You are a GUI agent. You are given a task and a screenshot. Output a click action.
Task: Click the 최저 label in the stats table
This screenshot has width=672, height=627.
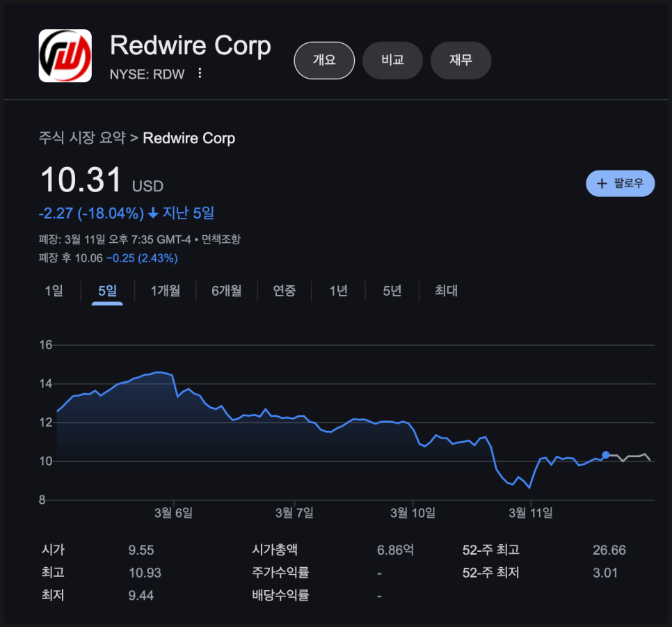(53, 595)
